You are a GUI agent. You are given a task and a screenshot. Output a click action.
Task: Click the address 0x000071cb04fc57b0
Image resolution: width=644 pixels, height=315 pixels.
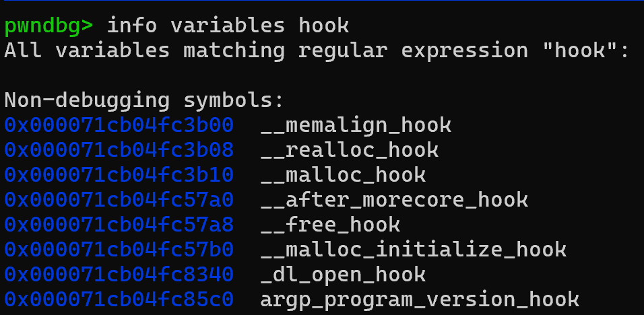[x=119, y=250]
